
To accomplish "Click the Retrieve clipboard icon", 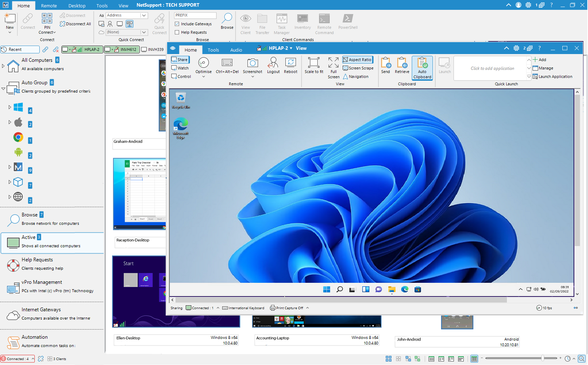I will tap(402, 63).
